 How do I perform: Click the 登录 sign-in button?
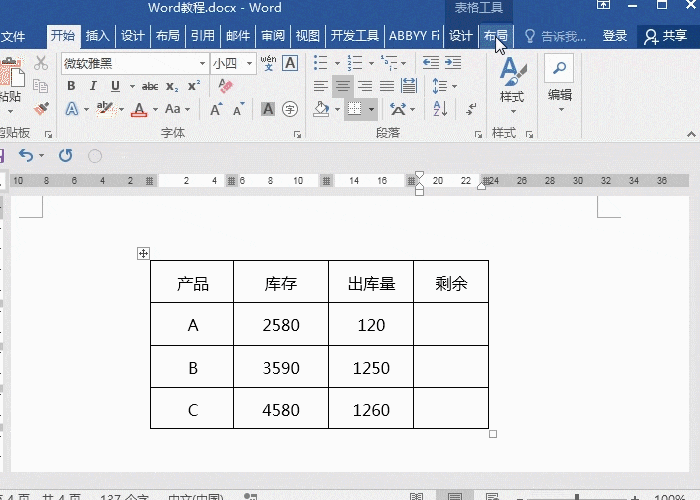coord(614,36)
